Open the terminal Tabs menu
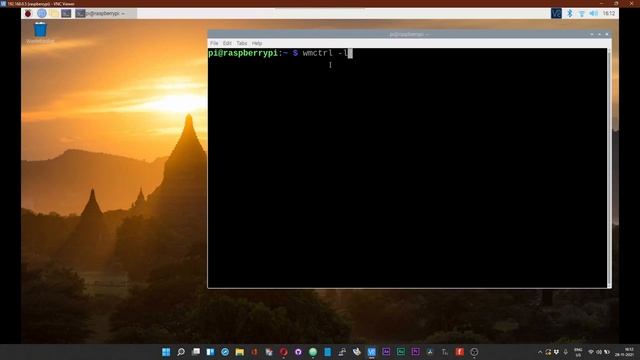Screen dimensions: 640x360 coord(242,43)
